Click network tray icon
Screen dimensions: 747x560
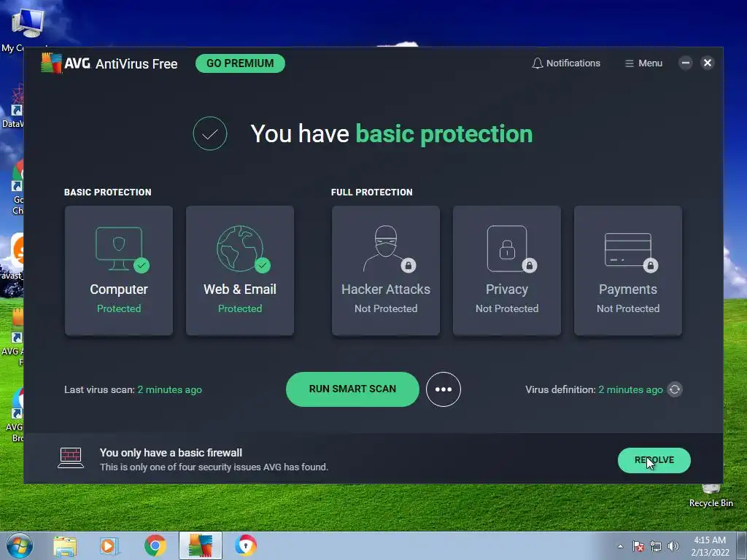[656, 546]
